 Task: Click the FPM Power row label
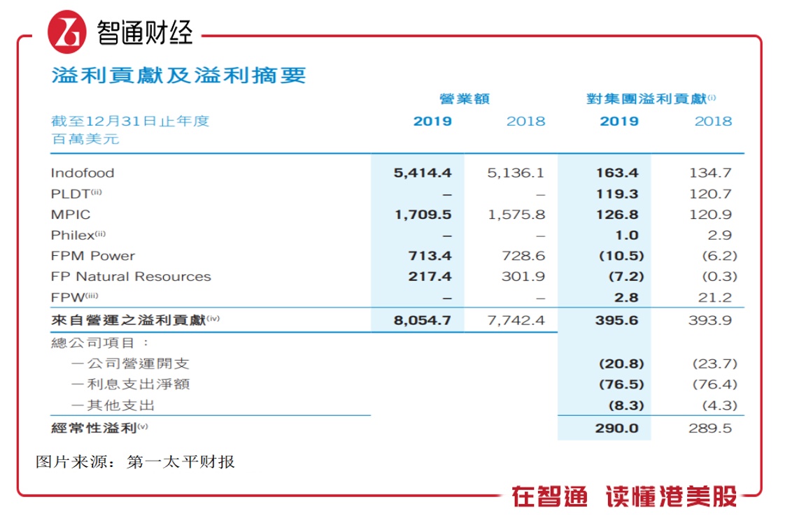tap(93, 256)
